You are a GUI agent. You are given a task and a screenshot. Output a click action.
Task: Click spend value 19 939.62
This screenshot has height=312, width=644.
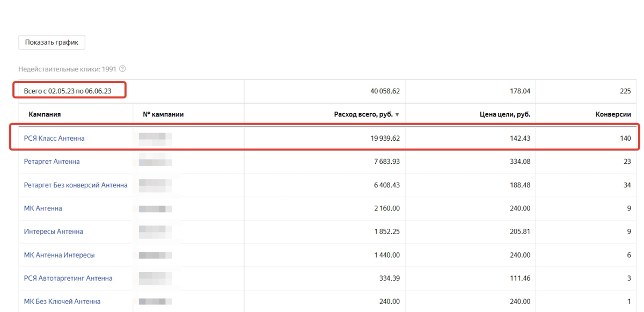385,138
